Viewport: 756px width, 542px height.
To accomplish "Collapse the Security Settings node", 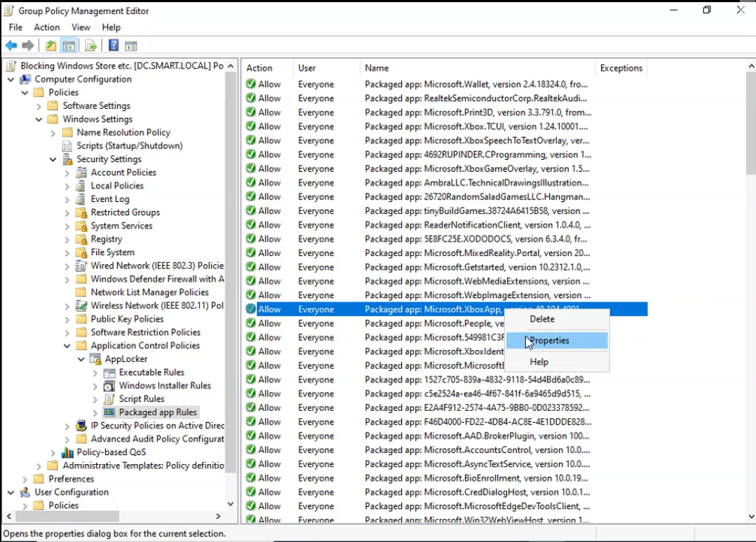I will pyautogui.click(x=53, y=159).
